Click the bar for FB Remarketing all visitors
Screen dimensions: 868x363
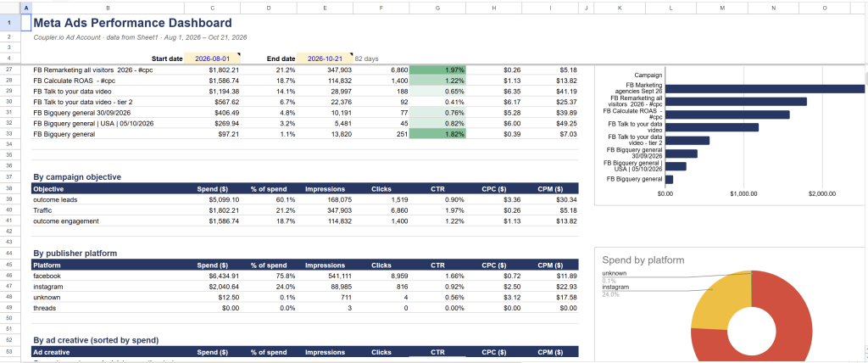pyautogui.click(x=736, y=102)
